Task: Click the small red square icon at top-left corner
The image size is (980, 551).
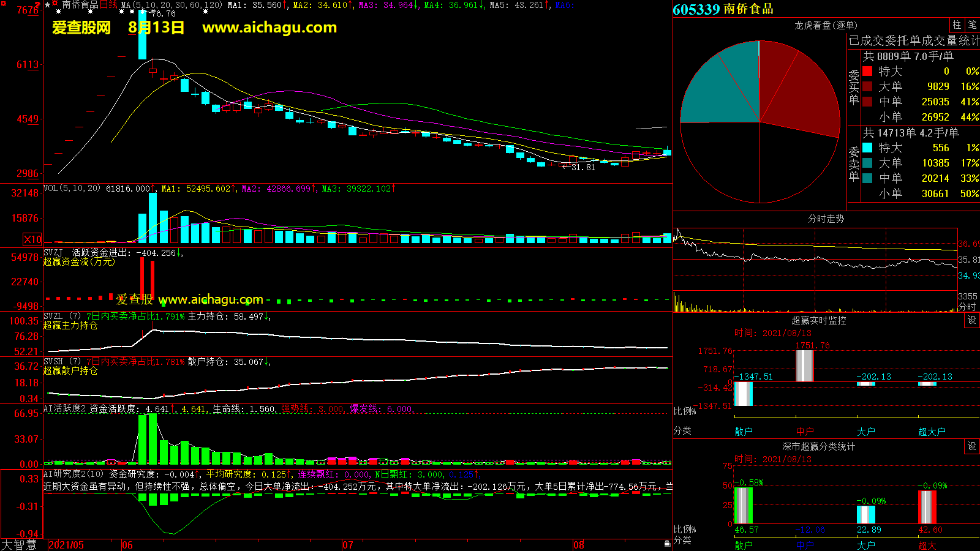Action: pyautogui.click(x=4, y=4)
